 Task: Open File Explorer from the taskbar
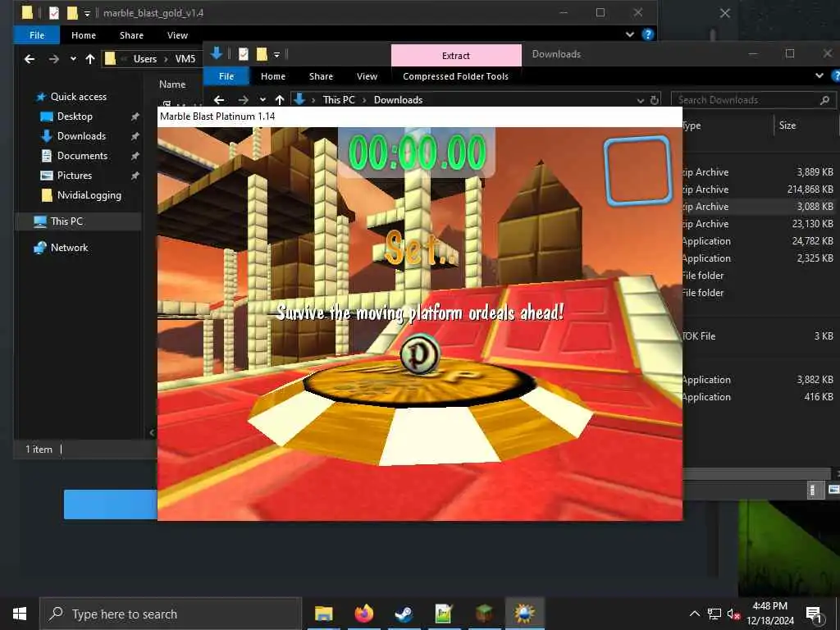pos(323,614)
